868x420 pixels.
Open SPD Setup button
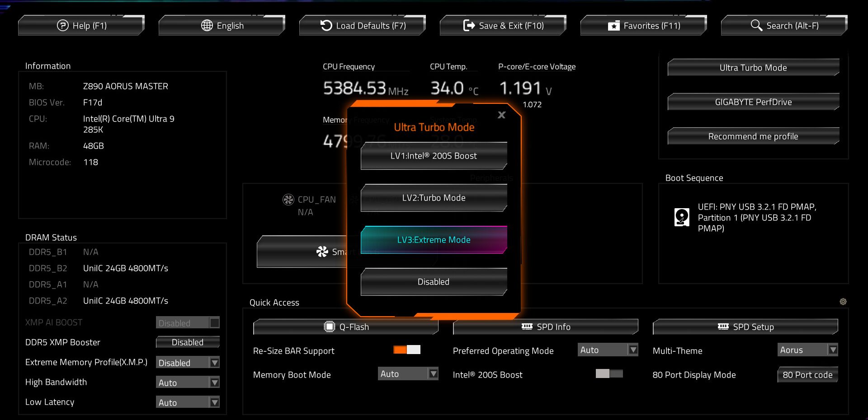pyautogui.click(x=745, y=327)
